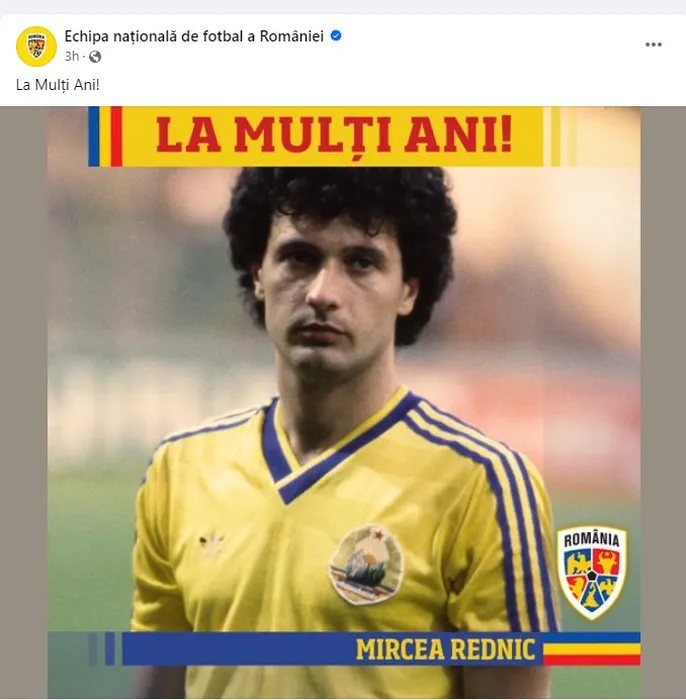The width and height of the screenshot is (686, 700).
Task: Click the blue-yellow-red stripe left of the banner
Action: [105, 136]
